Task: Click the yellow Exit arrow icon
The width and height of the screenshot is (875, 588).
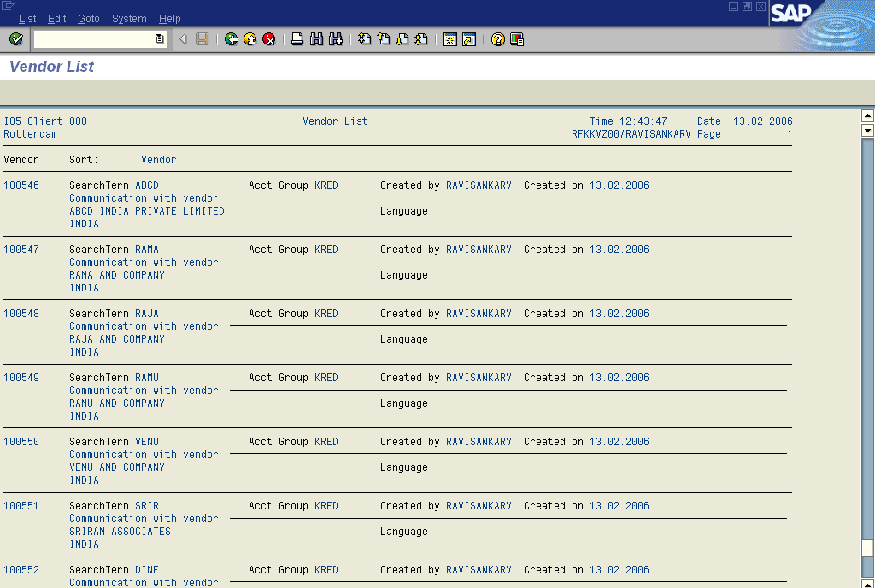Action: click(250, 39)
